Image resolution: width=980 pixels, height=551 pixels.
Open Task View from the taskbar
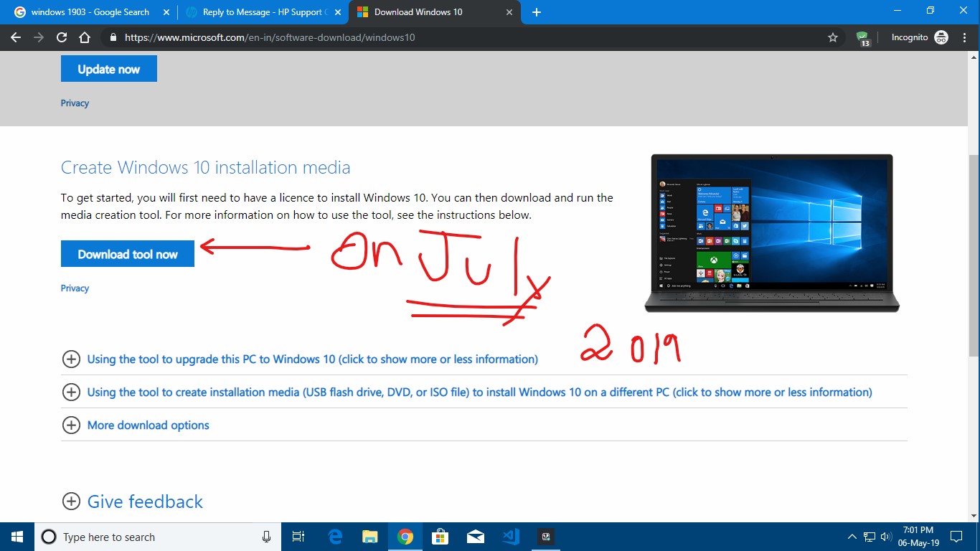[x=298, y=537]
